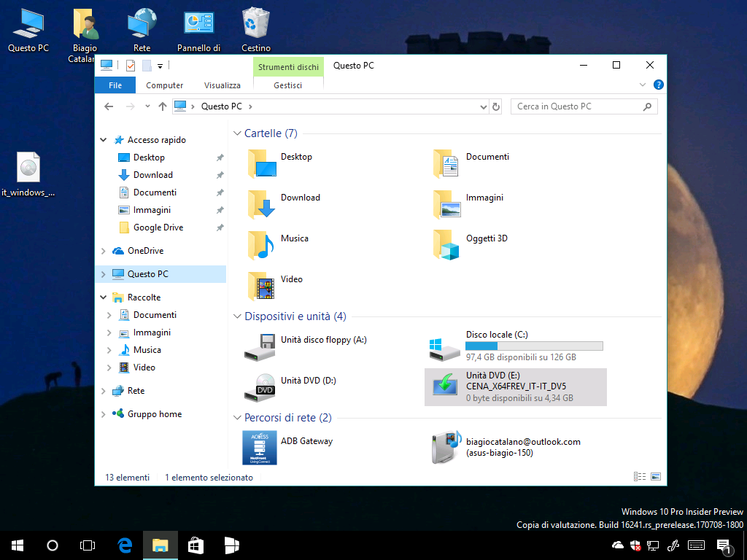Screen dimensions: 747x560
Task: Click the New folder quick access toolbar icon
Action: (147, 65)
